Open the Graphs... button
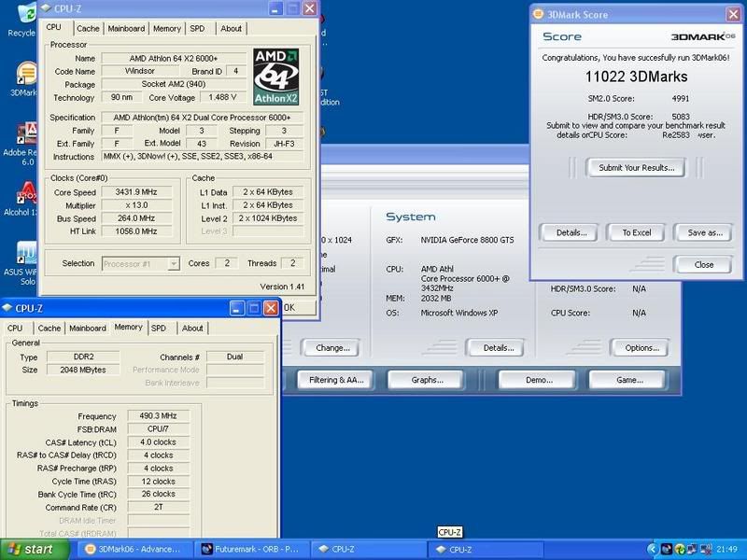Viewport: 747px width, 560px height. (x=427, y=380)
